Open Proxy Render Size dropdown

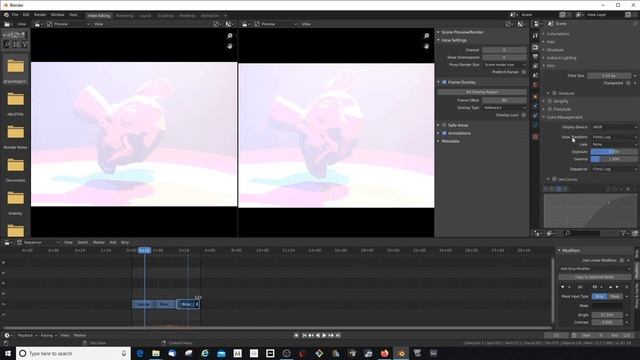tap(504, 64)
